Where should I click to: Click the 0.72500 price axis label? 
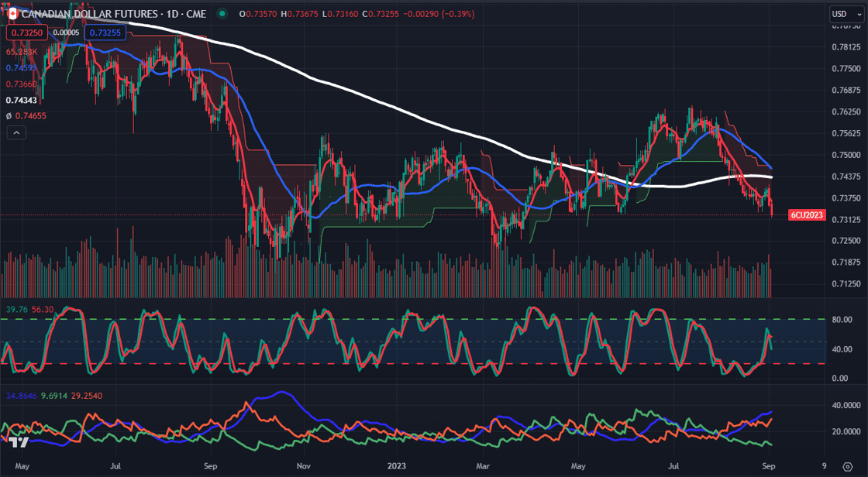click(x=845, y=241)
